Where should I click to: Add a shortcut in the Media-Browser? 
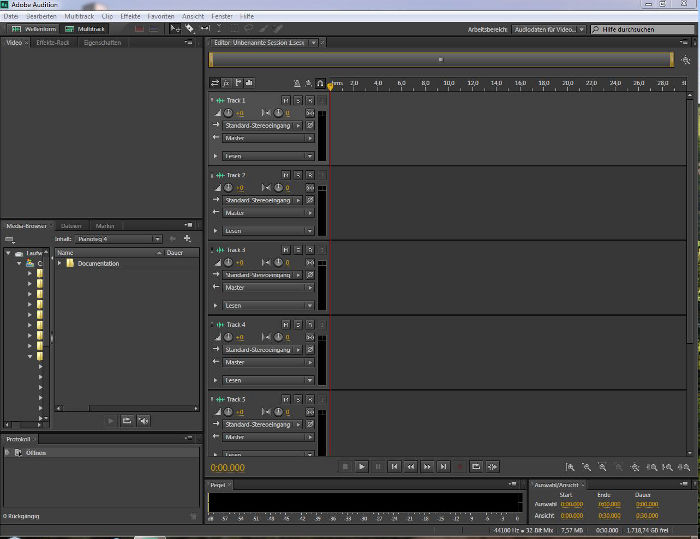pyautogui.click(x=187, y=239)
